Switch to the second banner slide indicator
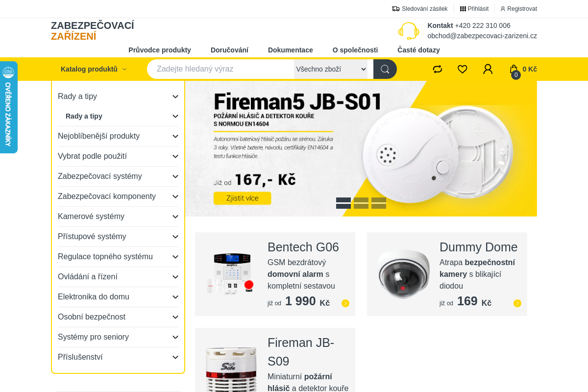 [x=361, y=203]
